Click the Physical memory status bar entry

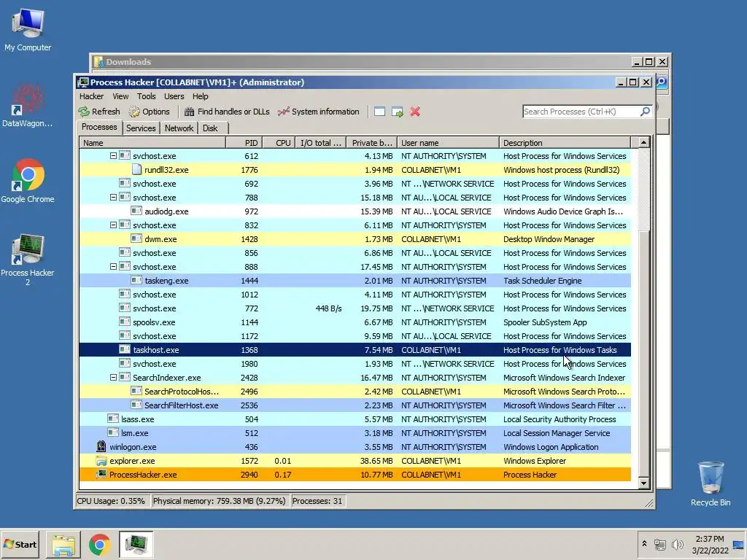[x=219, y=501]
